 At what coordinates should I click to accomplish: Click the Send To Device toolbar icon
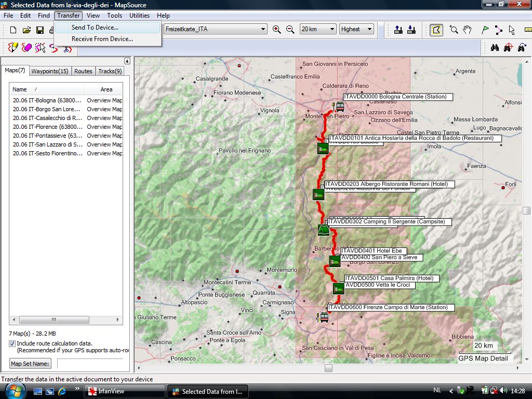[x=398, y=30]
